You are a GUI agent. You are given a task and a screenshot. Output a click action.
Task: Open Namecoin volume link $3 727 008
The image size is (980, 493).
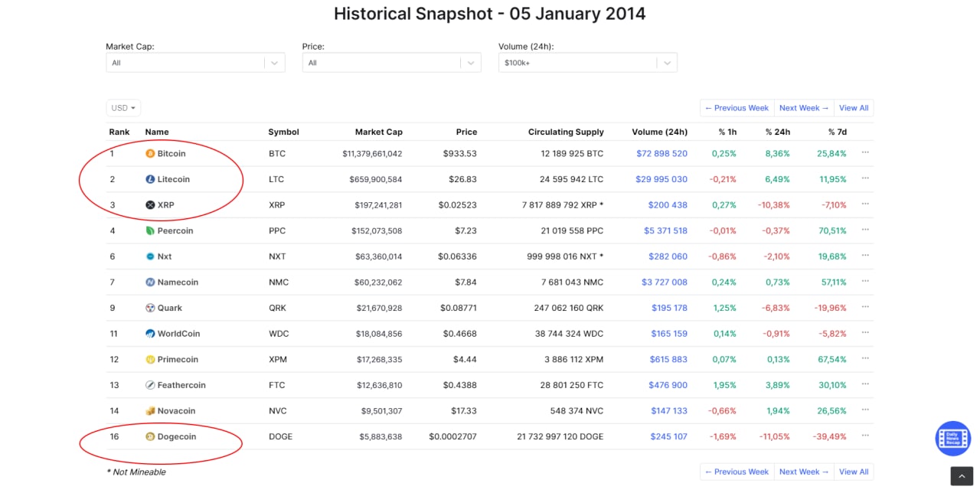tap(665, 282)
